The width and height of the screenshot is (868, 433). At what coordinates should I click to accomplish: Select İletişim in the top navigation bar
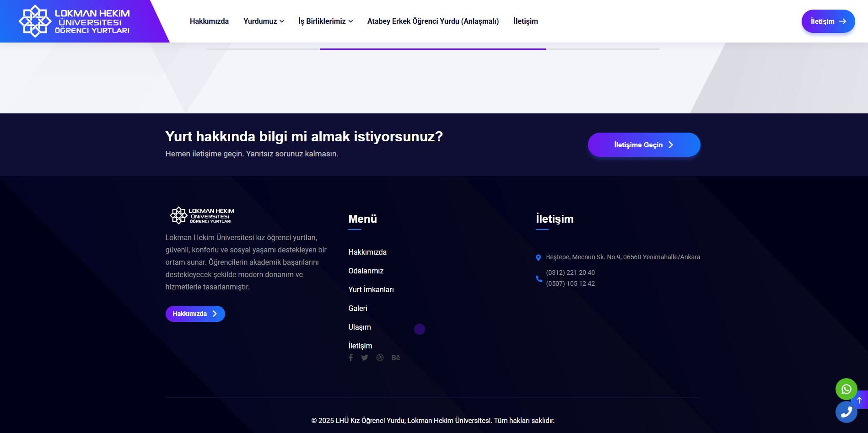(525, 21)
